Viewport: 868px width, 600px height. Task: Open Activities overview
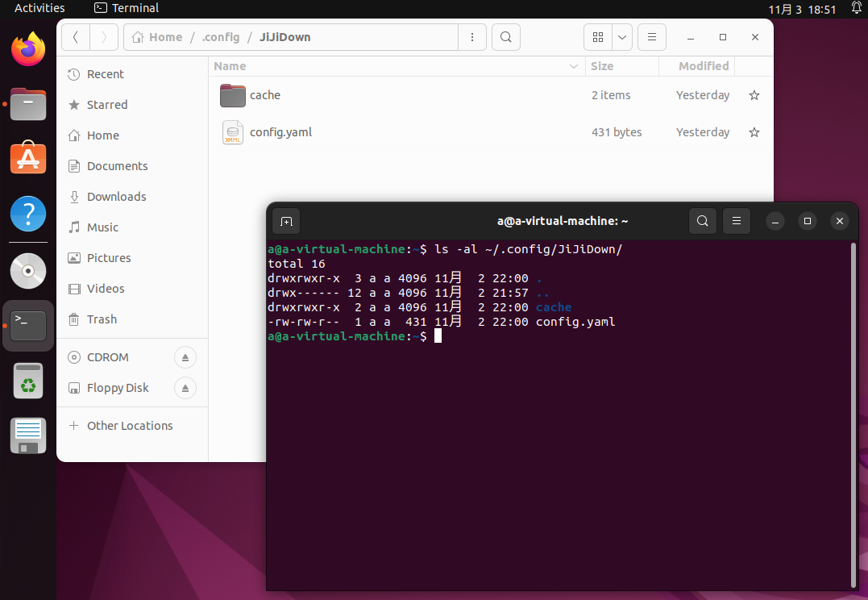[x=39, y=8]
